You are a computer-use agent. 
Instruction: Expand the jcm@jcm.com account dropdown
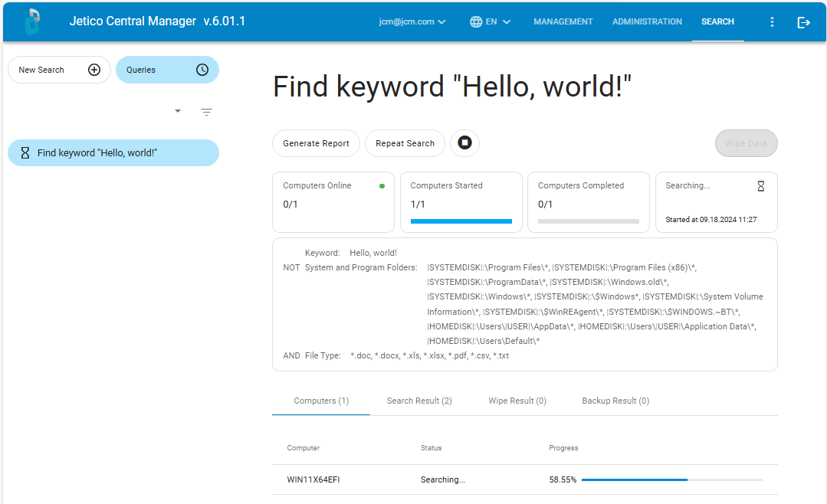click(412, 21)
